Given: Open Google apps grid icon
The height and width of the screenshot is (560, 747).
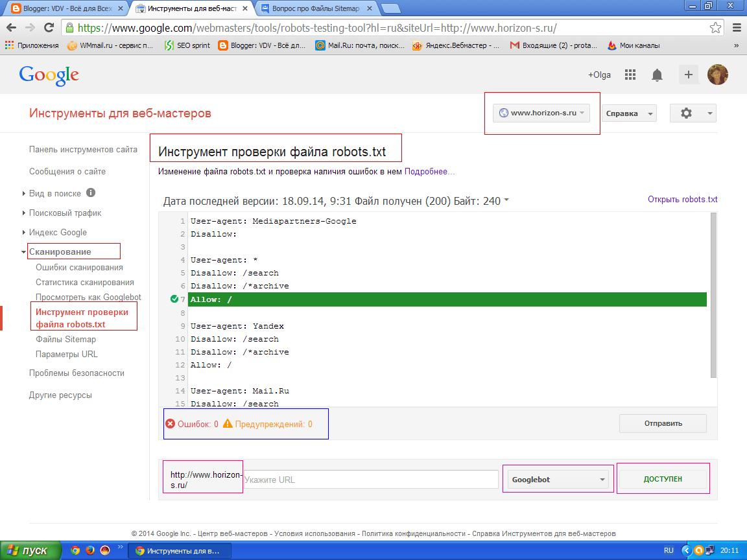Looking at the screenshot, I should tap(630, 75).
